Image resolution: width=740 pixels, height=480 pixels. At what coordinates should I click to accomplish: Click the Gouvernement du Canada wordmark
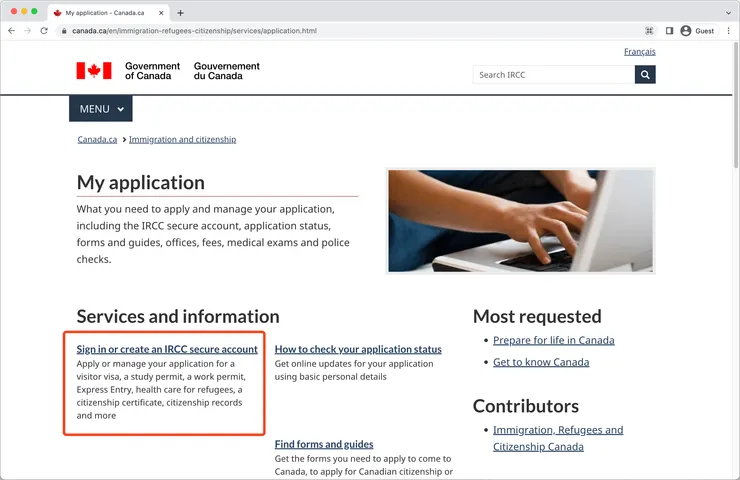tap(227, 71)
